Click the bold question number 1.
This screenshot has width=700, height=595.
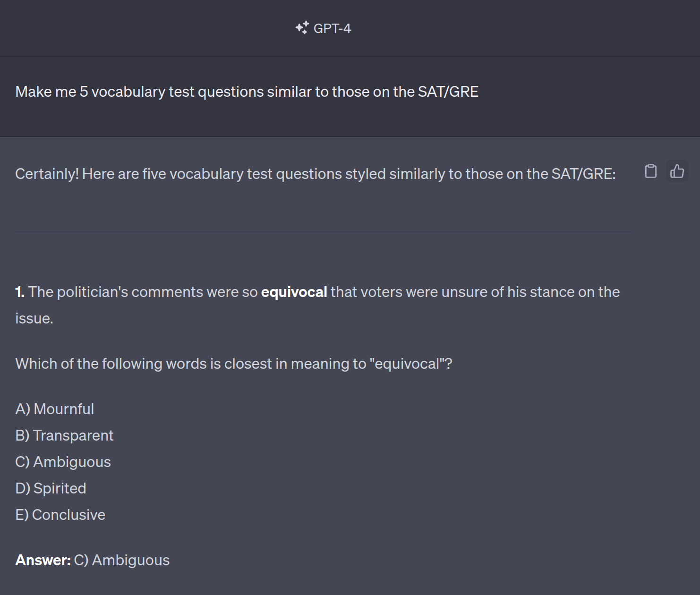point(20,292)
